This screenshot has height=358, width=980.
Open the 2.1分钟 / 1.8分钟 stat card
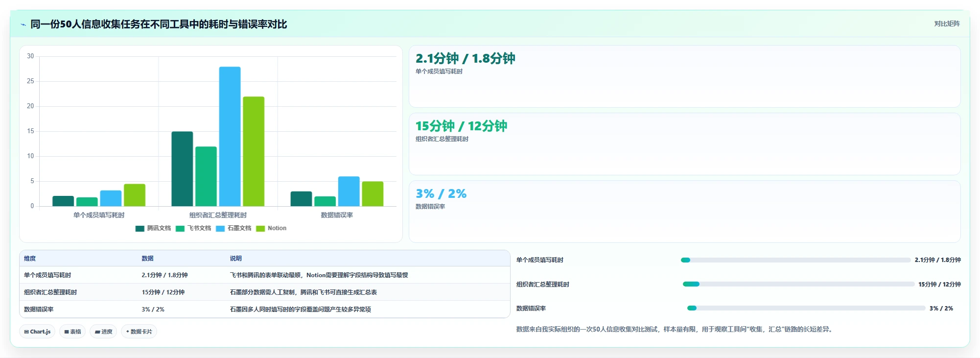pos(684,76)
